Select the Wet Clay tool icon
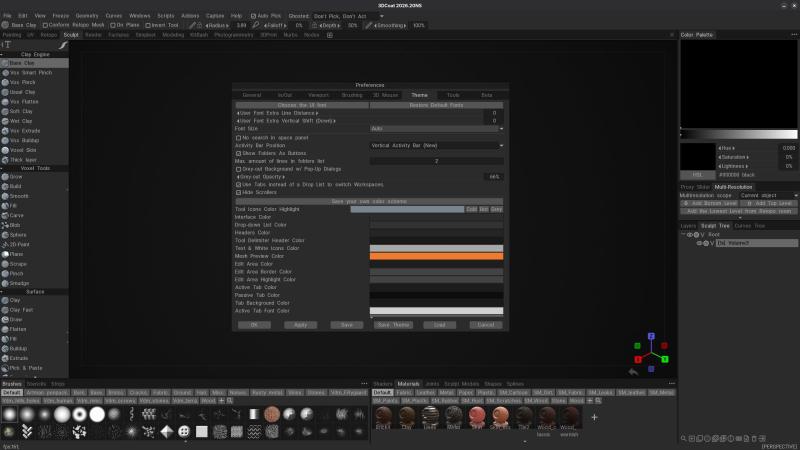Image resolution: width=800 pixels, height=450 pixels. 5,121
